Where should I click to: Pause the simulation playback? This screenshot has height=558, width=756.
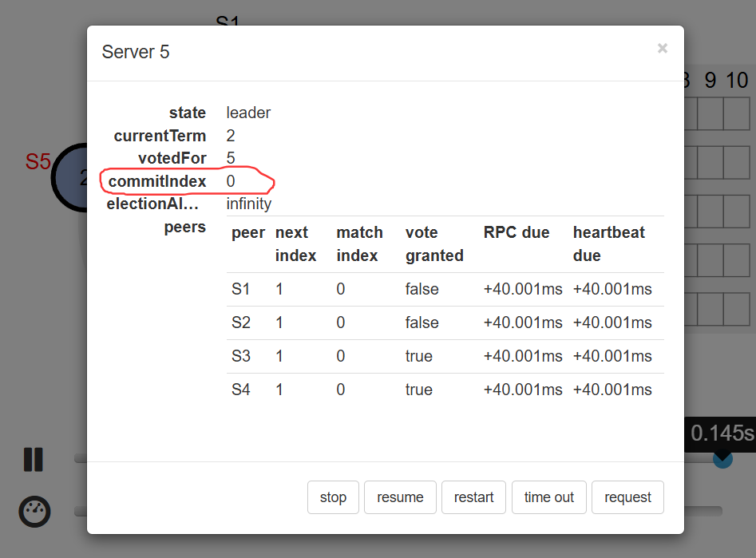[34, 459]
